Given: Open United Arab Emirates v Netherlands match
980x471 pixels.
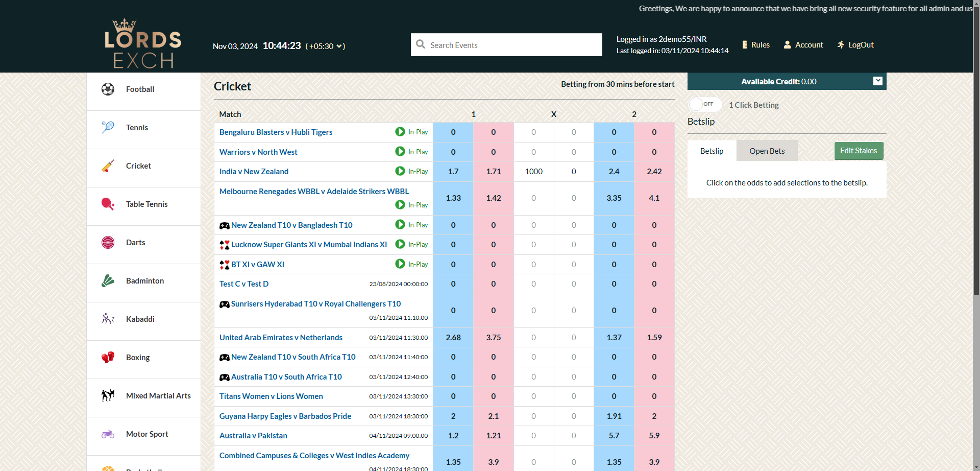Looking at the screenshot, I should [x=281, y=338].
